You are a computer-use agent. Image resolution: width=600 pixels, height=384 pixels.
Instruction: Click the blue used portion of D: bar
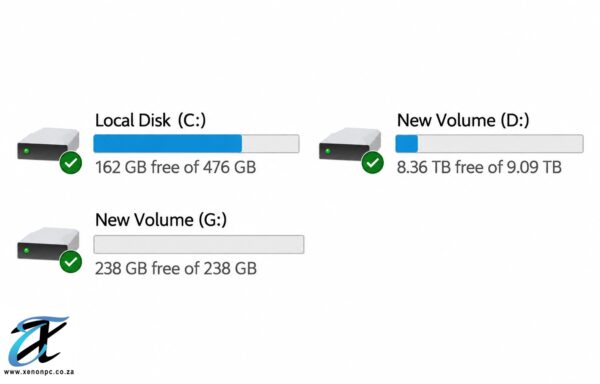[406, 144]
